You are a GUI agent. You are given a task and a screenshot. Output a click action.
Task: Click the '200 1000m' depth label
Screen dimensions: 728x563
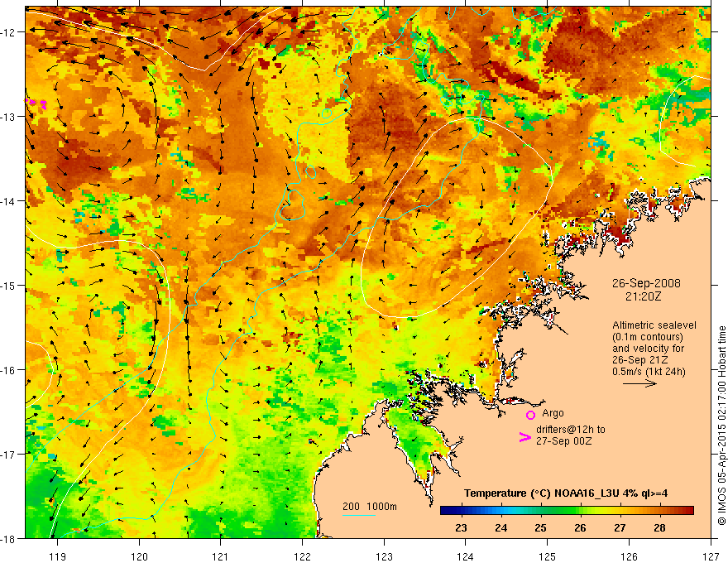point(370,507)
